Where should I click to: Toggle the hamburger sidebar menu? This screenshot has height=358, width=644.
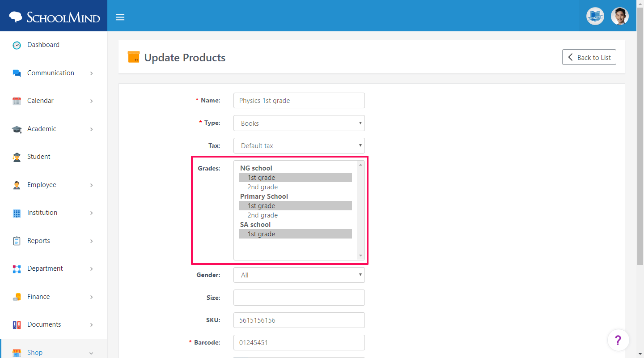tap(120, 17)
